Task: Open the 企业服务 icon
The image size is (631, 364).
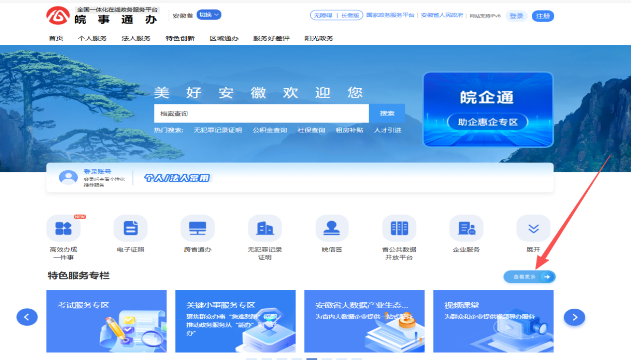Action: pos(466,229)
